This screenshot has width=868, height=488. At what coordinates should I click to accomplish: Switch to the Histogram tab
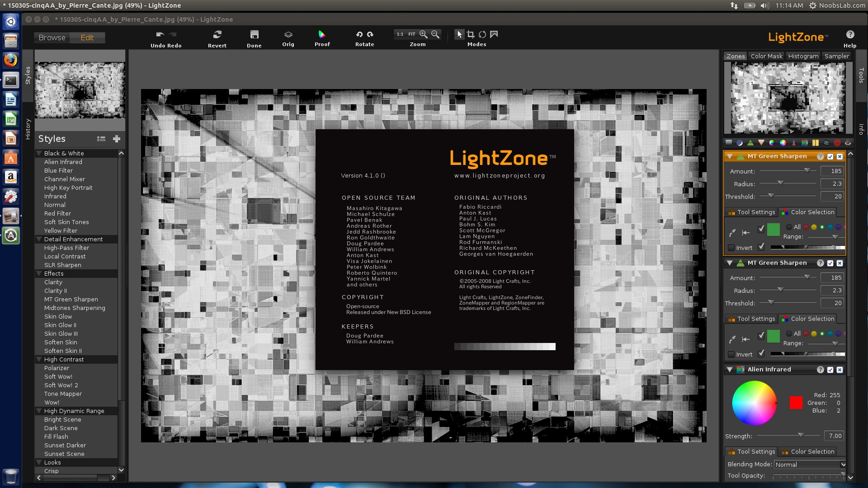pos(803,56)
